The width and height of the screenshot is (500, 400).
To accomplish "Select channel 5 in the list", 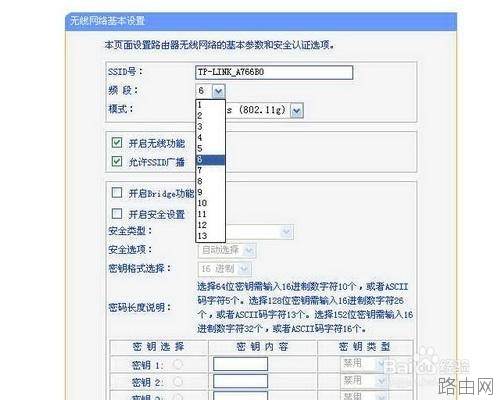I will [210, 149].
